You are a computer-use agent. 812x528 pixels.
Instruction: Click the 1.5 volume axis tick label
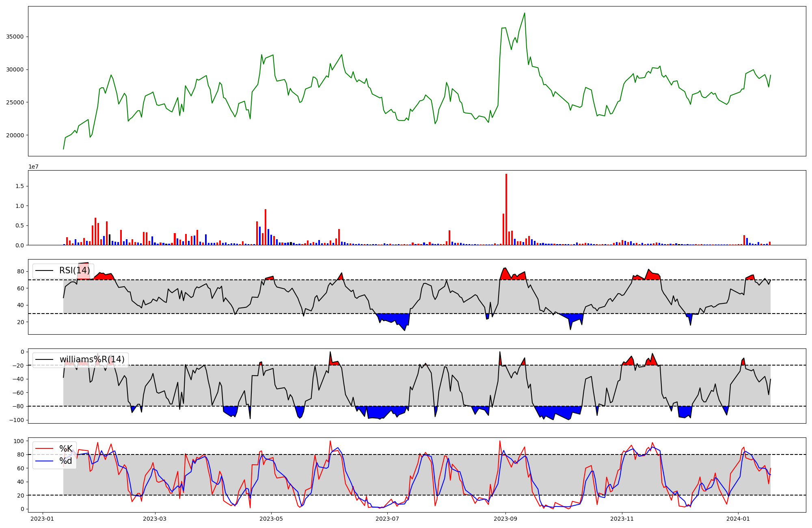pyautogui.click(x=19, y=186)
